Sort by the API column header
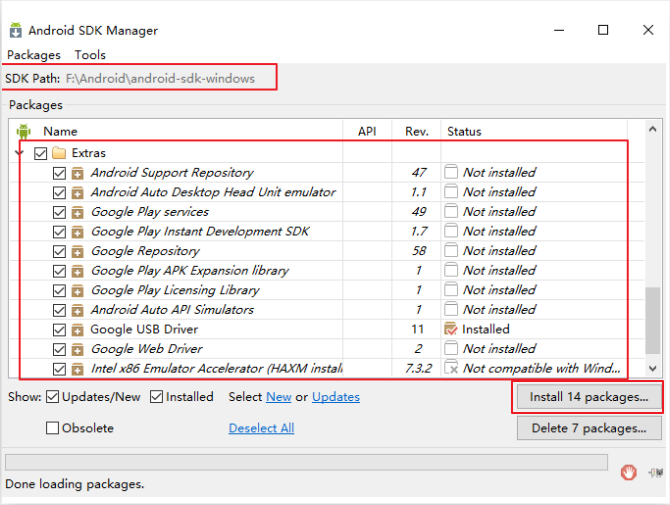The image size is (670, 505). pos(367,131)
